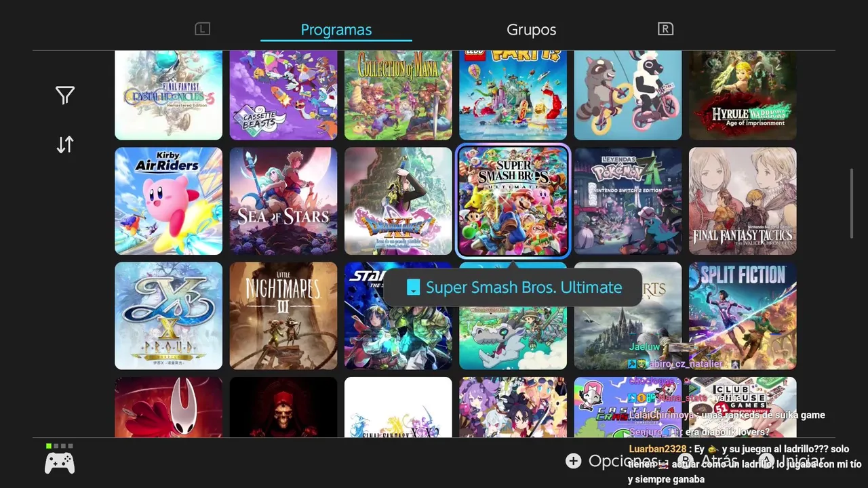Select the controller icon in the bottom corner
The image size is (868, 488).
point(60,463)
